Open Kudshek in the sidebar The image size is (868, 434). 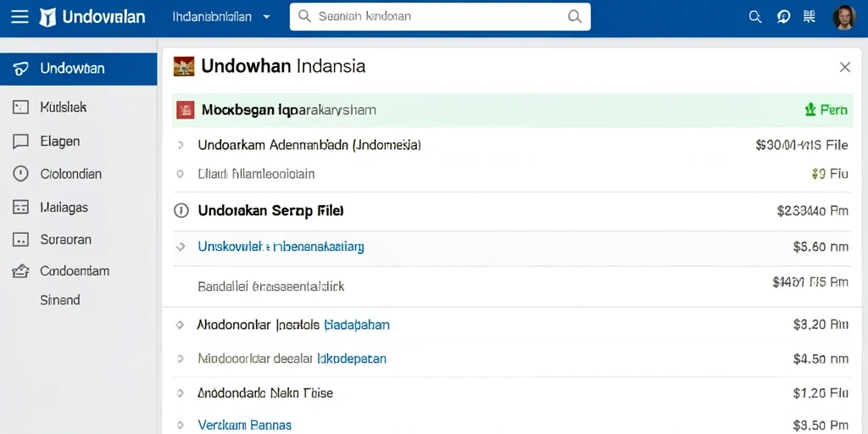pos(64,107)
